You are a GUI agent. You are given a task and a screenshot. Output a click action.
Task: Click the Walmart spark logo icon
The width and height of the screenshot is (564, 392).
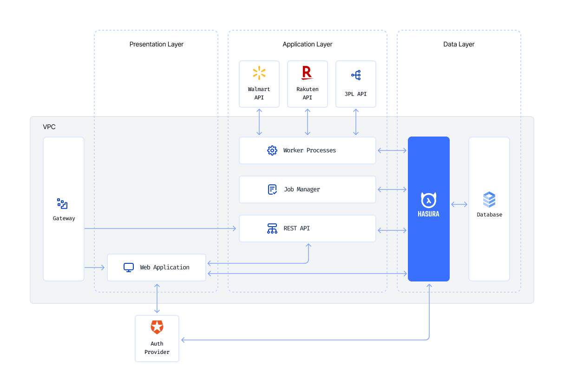tap(259, 73)
